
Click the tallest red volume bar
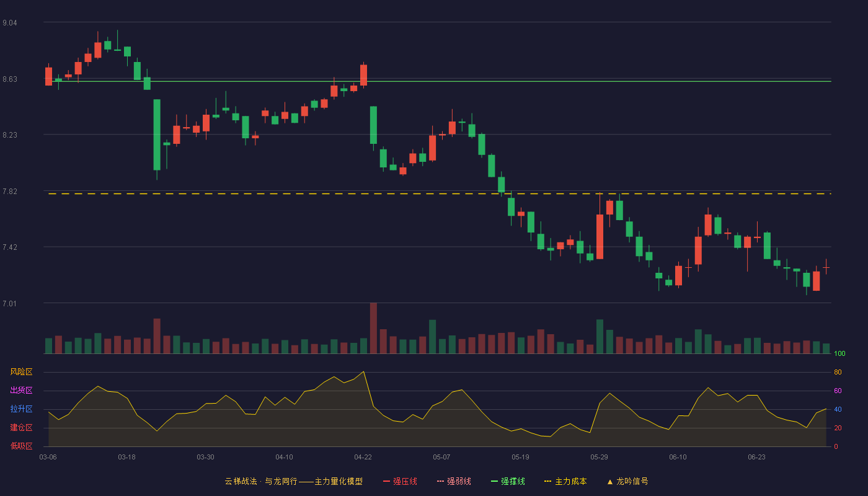coord(373,328)
